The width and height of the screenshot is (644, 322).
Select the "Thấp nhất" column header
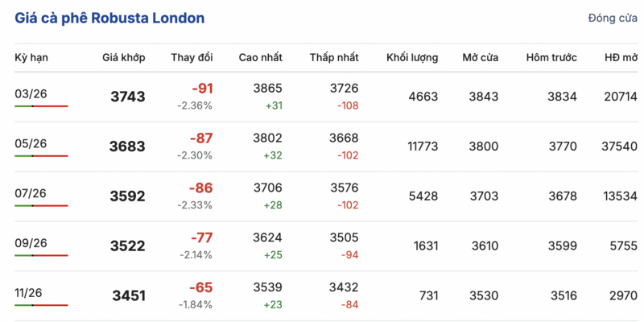pyautogui.click(x=334, y=57)
